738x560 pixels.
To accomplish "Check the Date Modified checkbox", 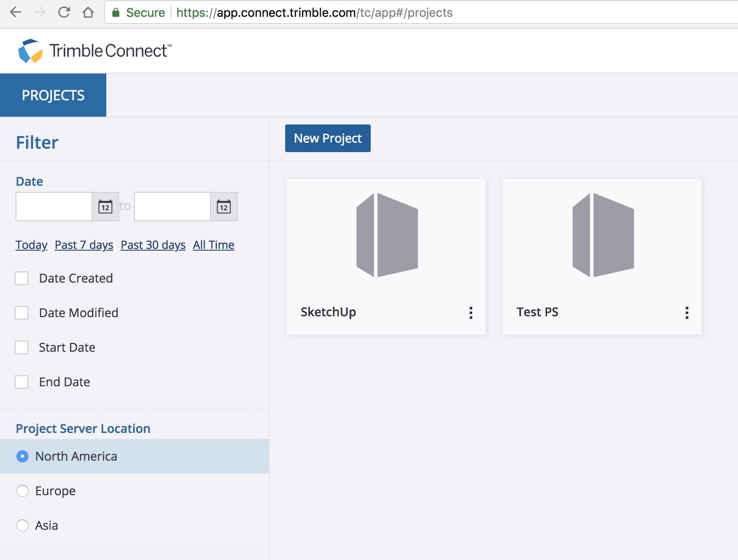I will tap(22, 313).
